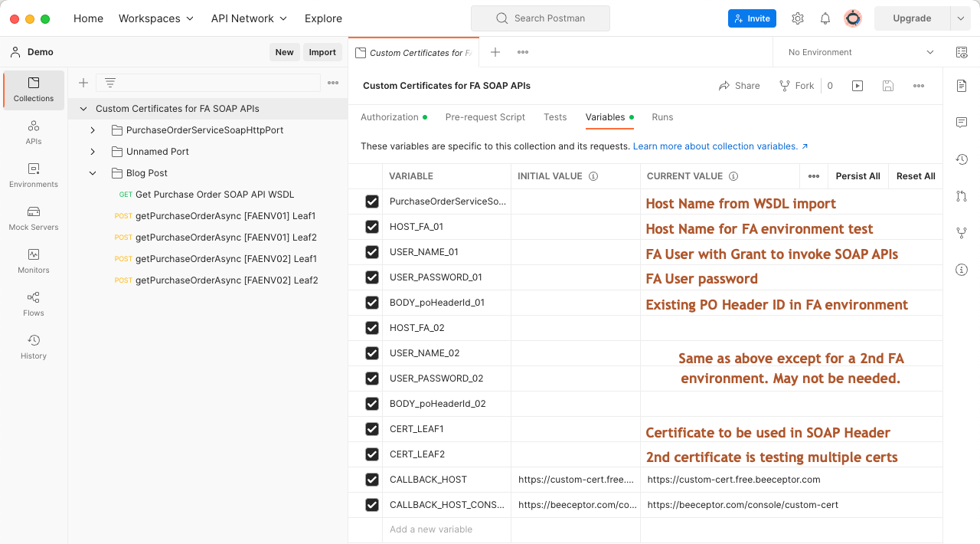
Task: Click the Fork icon button
Action: [796, 86]
